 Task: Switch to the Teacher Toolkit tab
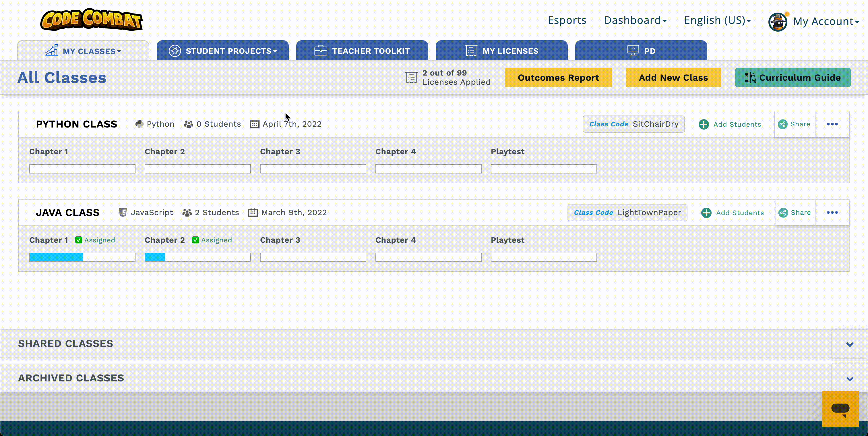pyautogui.click(x=362, y=51)
